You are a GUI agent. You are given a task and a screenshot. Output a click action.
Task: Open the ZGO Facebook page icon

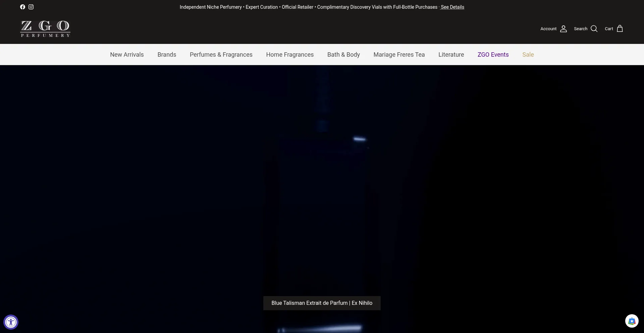[x=22, y=7]
